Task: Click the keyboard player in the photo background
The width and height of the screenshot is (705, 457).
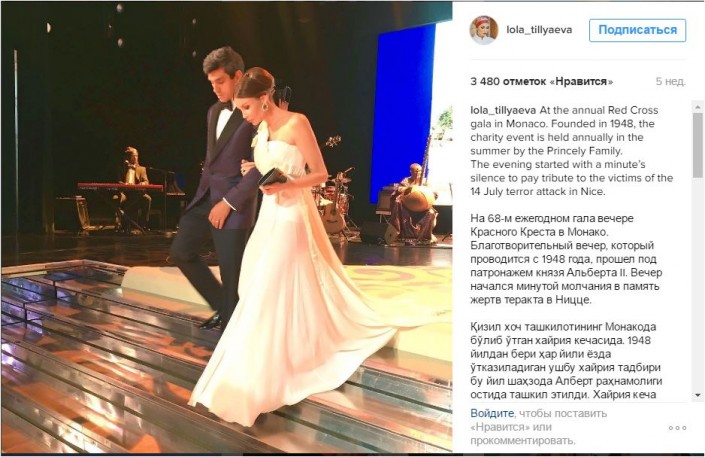Action: 133,189
